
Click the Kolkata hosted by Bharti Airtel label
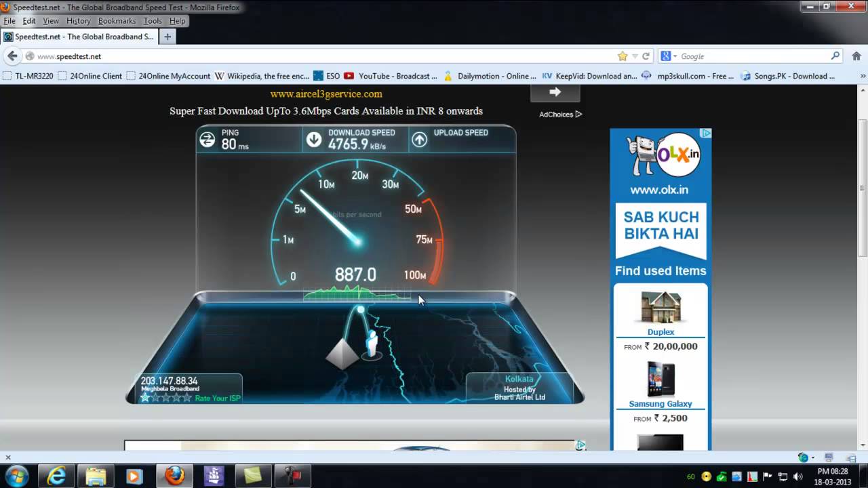coord(519,388)
